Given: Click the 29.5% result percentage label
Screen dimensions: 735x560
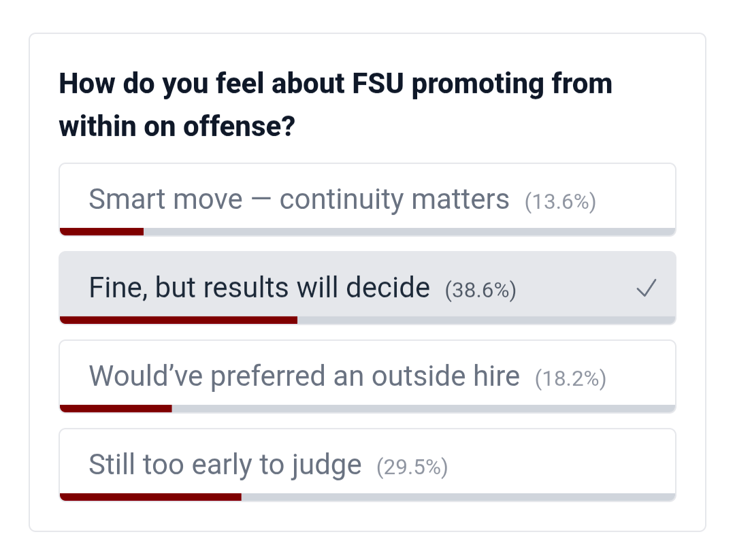Looking at the screenshot, I should click(412, 467).
